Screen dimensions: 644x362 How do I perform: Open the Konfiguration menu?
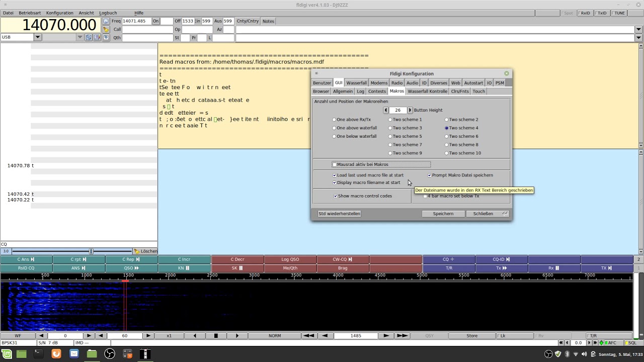(59, 13)
